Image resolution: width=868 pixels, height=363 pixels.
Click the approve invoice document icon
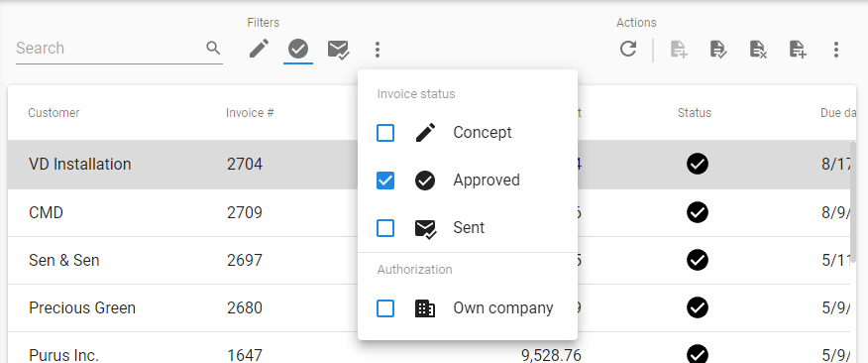718,50
